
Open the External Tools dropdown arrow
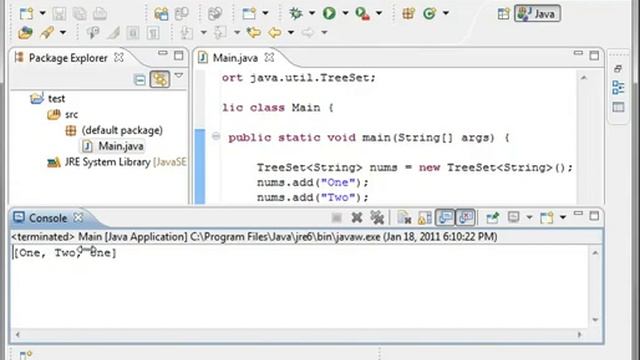379,13
